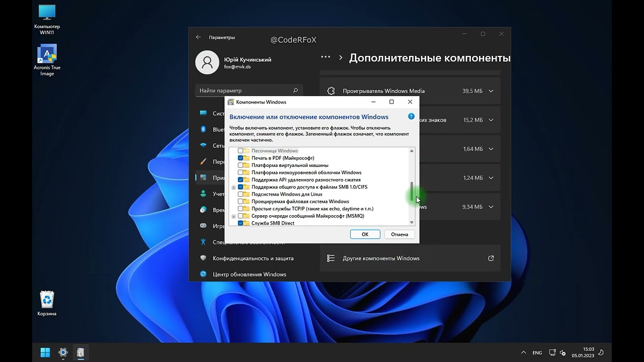
Task: Go back using the Settings back arrow
Action: [198, 37]
